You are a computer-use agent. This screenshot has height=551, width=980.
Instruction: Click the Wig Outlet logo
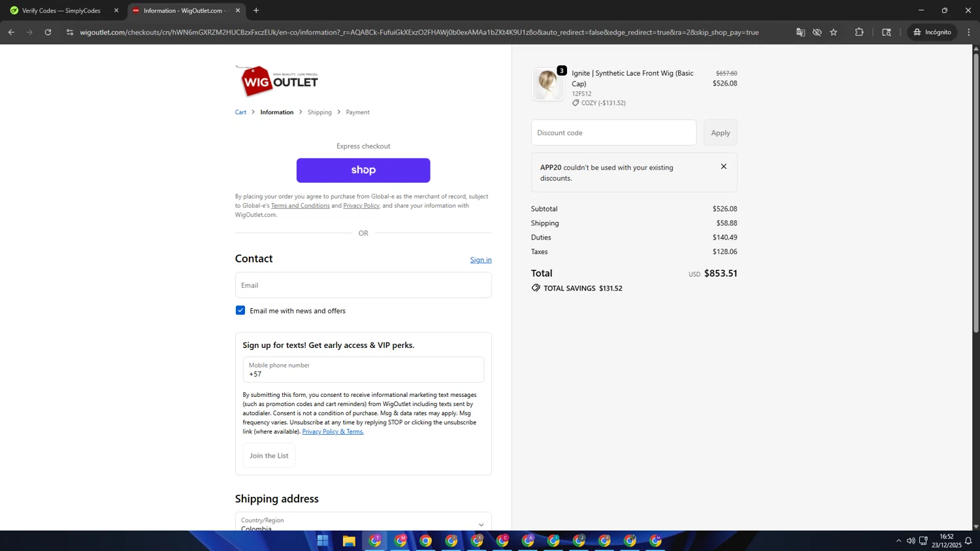point(277,81)
